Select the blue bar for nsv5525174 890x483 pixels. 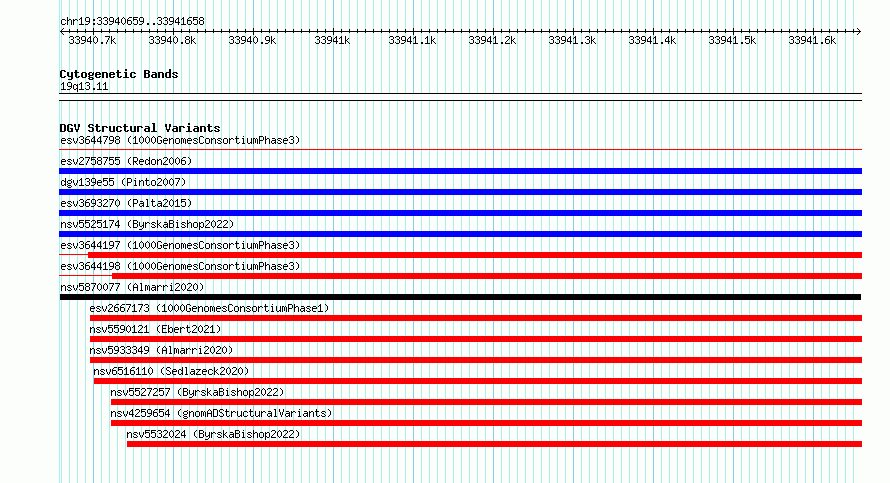pyautogui.click(x=460, y=234)
